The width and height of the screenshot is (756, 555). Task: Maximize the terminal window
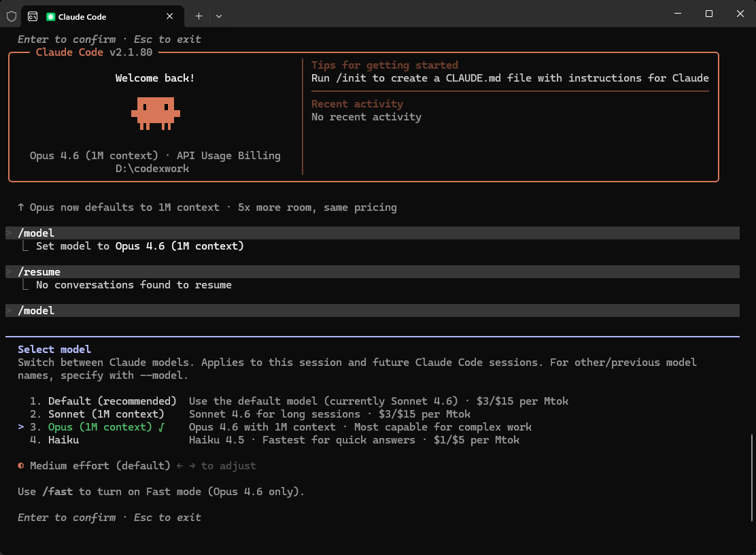[708, 14]
